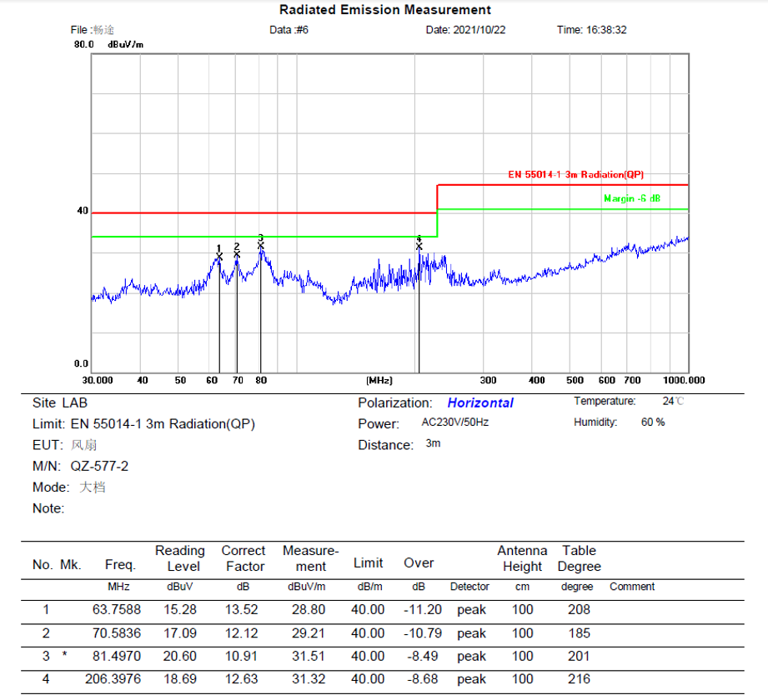Click the asterisk mark in row 3
Screen dimensions: 768x700
pos(64,654)
